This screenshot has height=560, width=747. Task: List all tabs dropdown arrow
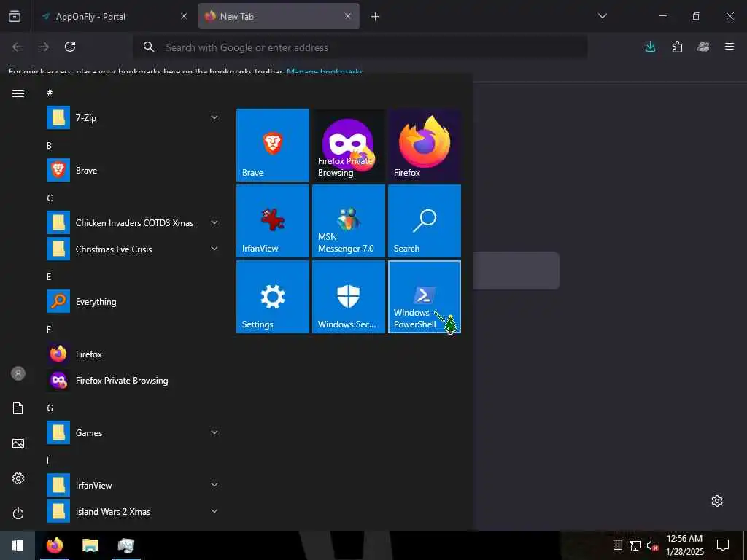click(602, 16)
